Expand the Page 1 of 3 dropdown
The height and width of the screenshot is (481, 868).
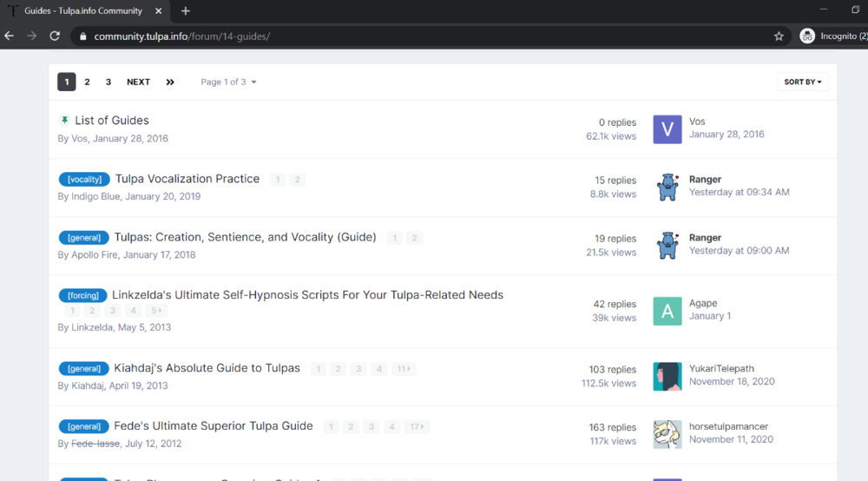click(228, 82)
